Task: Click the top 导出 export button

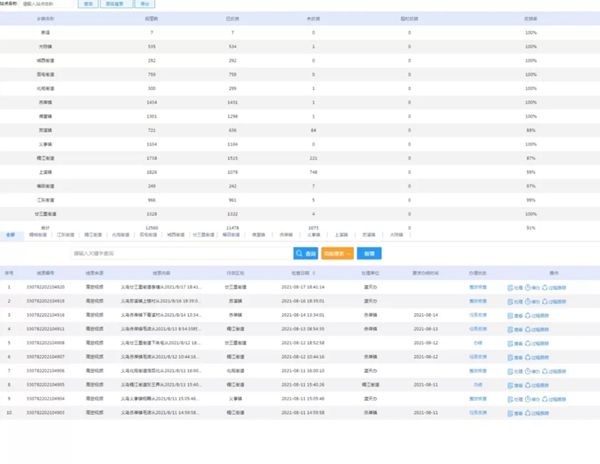Action: click(145, 4)
